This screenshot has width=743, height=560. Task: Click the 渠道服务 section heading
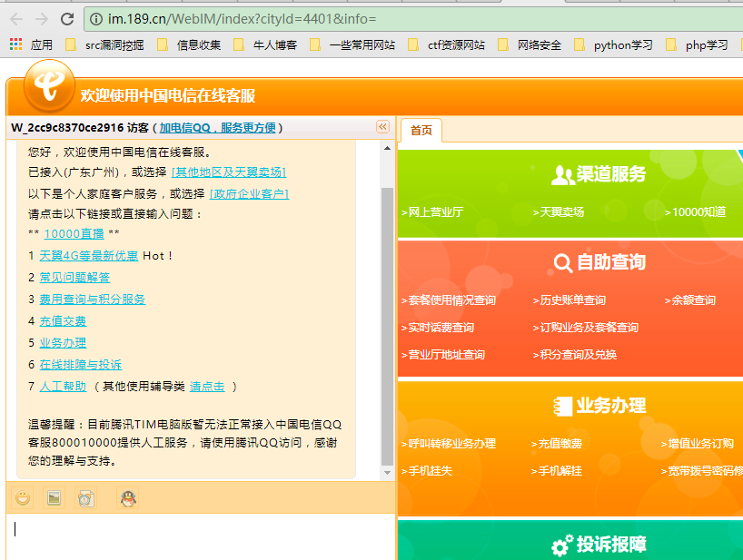coord(599,174)
